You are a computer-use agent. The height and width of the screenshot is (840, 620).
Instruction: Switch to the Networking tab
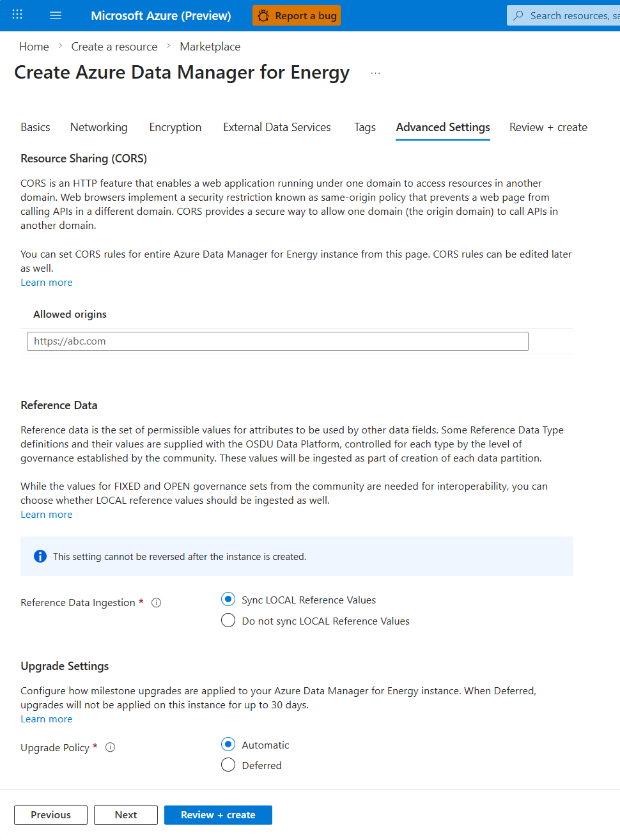tap(99, 127)
